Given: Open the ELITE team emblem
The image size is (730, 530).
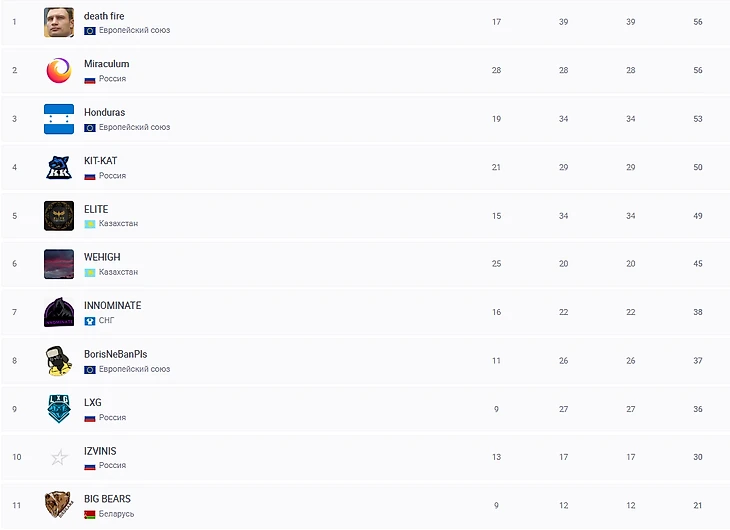Looking at the screenshot, I should pyautogui.click(x=59, y=216).
